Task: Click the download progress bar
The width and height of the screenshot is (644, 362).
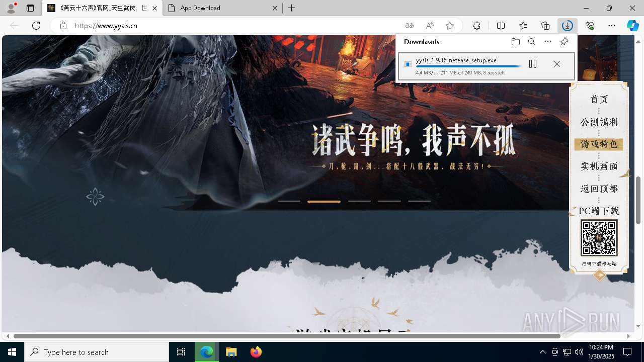Action: coord(468,66)
